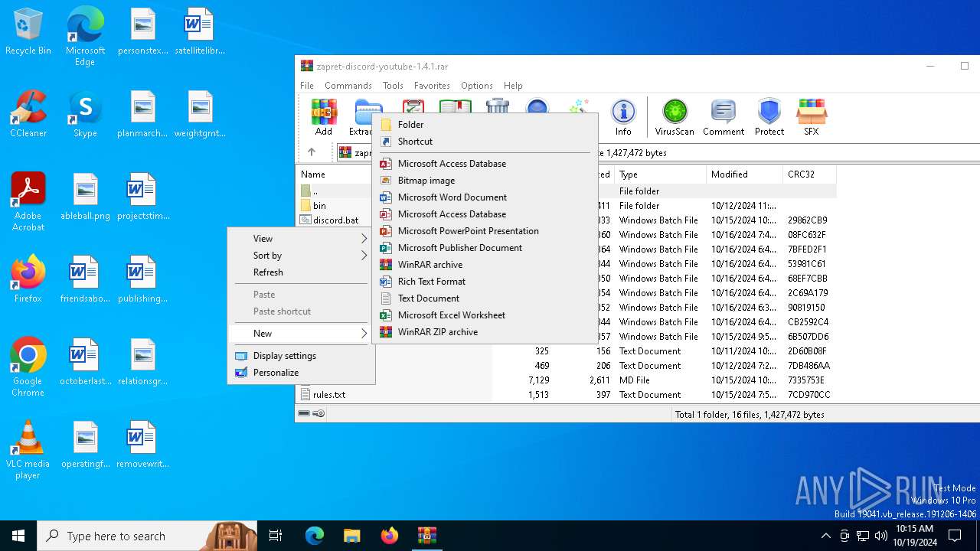Open the planmarch desktop image file
This screenshot has width=980, height=551.
coord(142,114)
